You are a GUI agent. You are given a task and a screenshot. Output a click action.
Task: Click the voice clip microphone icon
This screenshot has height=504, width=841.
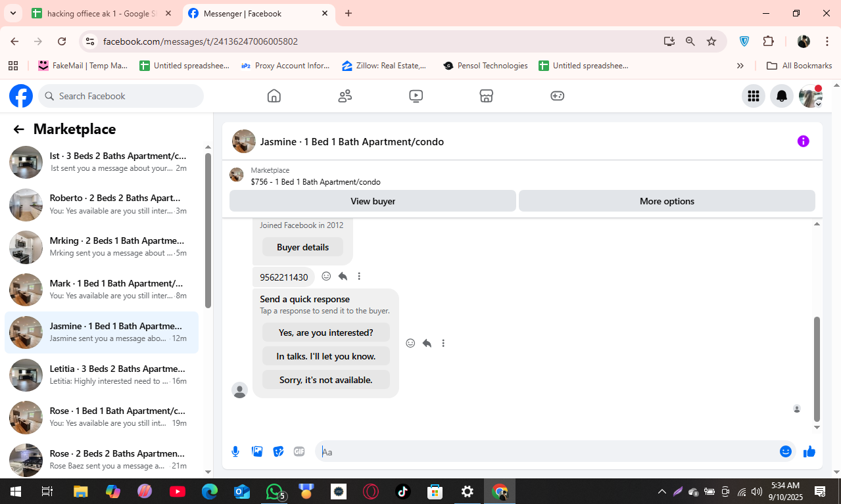click(235, 451)
